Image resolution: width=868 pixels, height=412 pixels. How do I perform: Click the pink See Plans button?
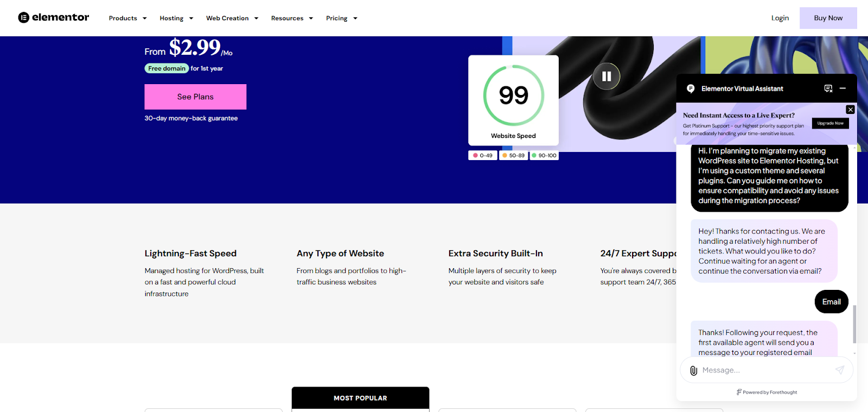[x=195, y=97]
